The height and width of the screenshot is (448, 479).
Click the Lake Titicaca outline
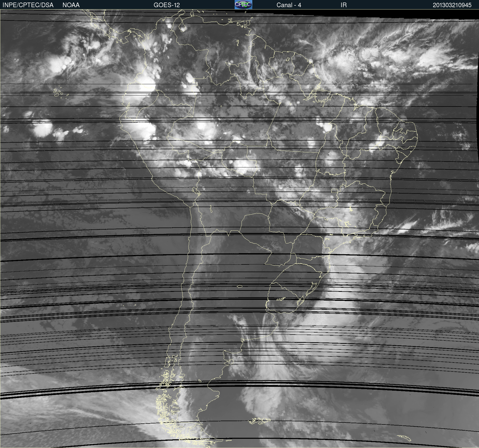[x=196, y=191]
